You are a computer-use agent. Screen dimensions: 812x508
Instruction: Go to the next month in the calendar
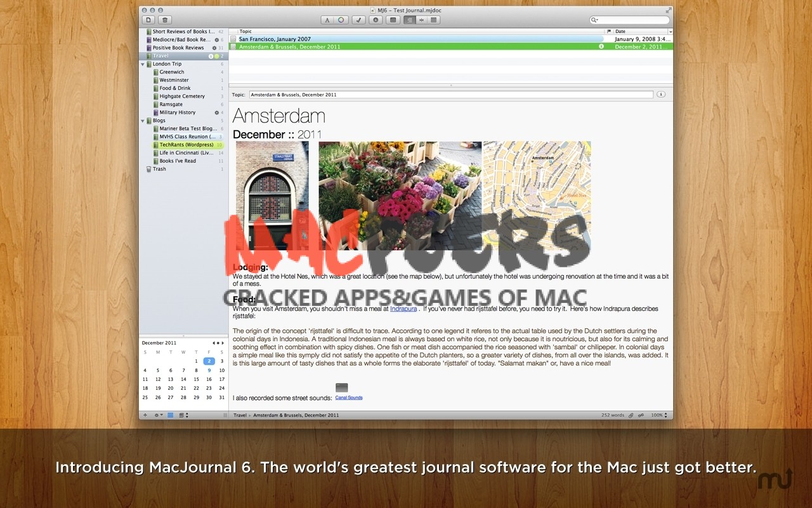click(x=222, y=343)
